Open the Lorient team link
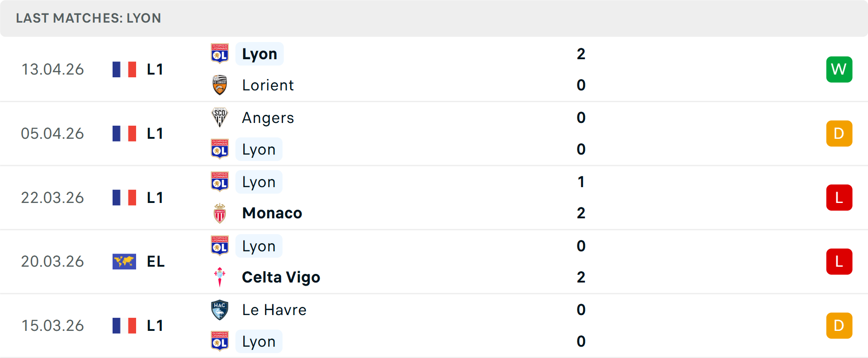The height and width of the screenshot is (358, 868). [x=268, y=85]
